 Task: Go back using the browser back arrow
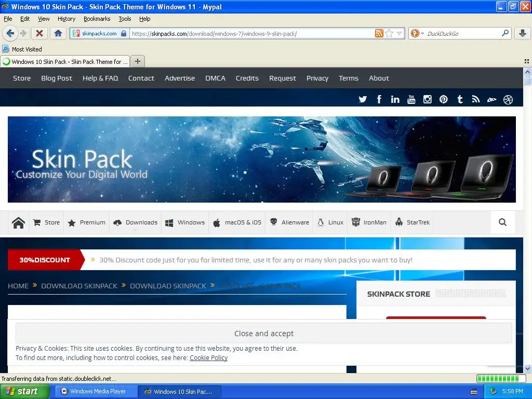pyautogui.click(x=10, y=33)
